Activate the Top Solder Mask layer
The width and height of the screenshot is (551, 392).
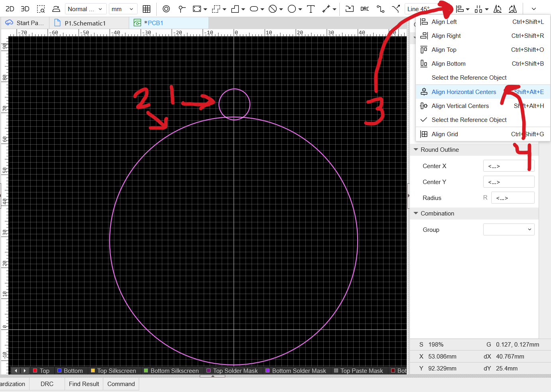(x=235, y=370)
